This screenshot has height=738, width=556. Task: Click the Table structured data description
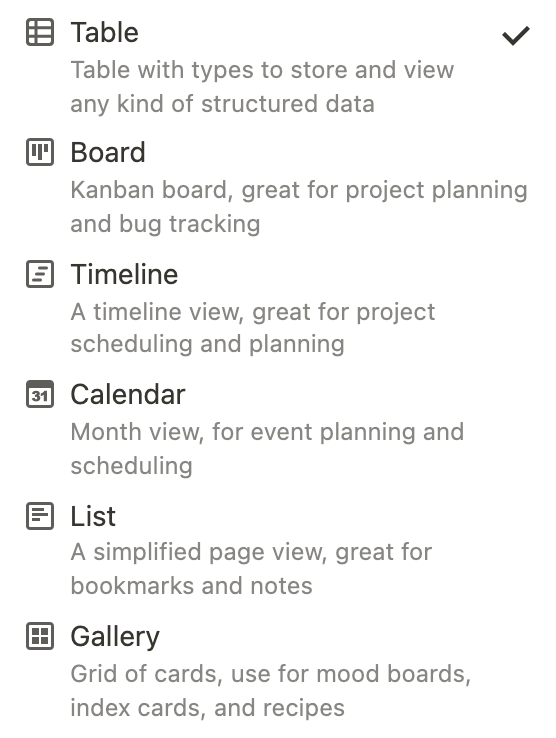pyautogui.click(x=262, y=87)
